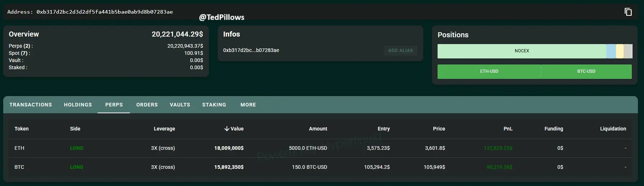
Task: Click the copy address icon
Action: (x=628, y=12)
